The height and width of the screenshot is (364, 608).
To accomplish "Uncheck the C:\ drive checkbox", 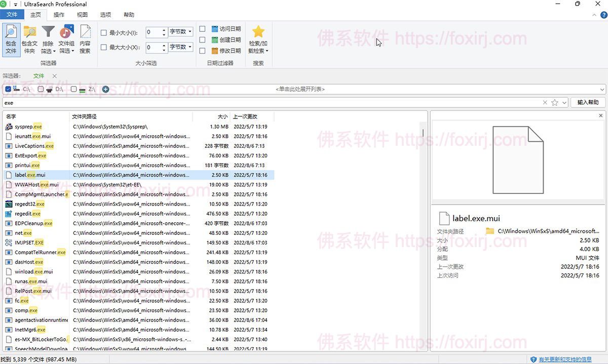I will point(8,89).
